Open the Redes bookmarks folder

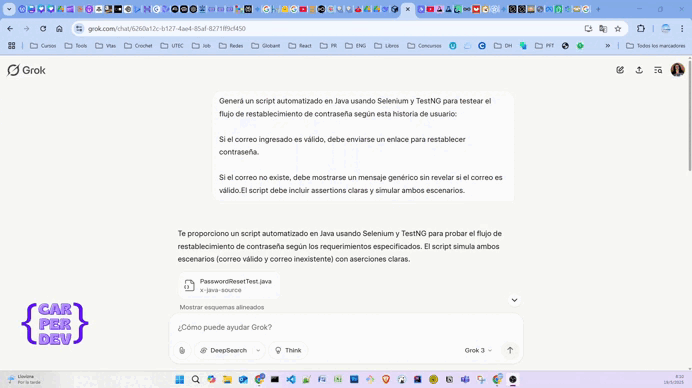tap(231, 45)
